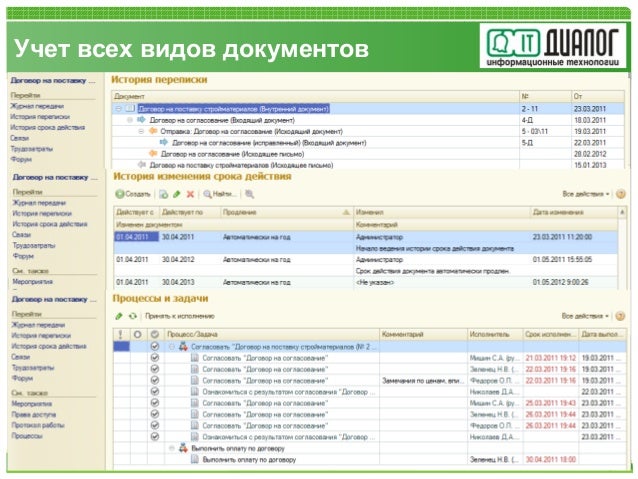Click the green pencil icon in the Процессы и задачи toolbar
Screen dimensions: 638x479
point(119,316)
